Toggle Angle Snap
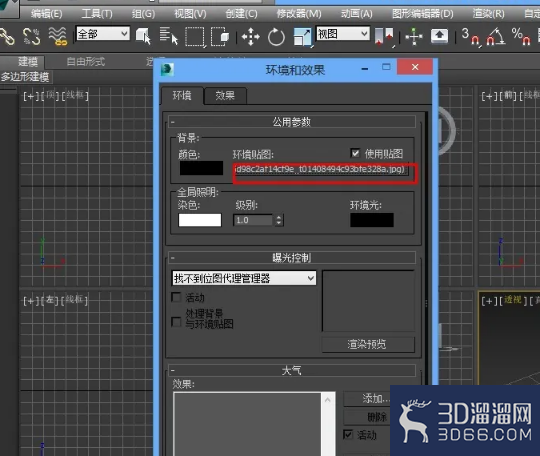 pos(495,37)
